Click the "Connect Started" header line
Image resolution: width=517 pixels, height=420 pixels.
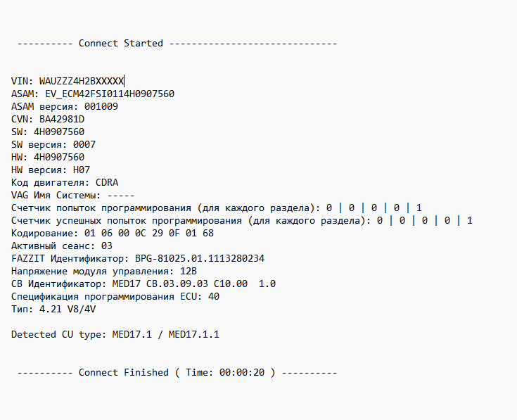(x=120, y=44)
